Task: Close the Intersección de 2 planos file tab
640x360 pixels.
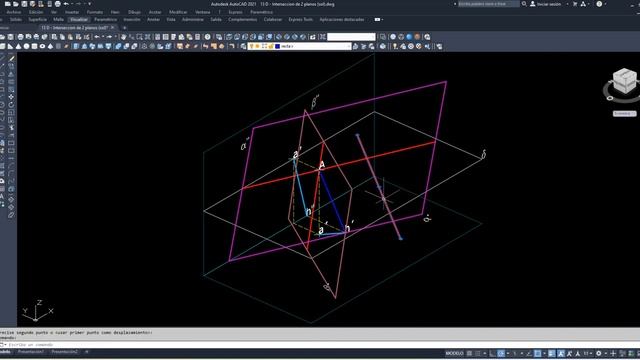Action: point(113,28)
